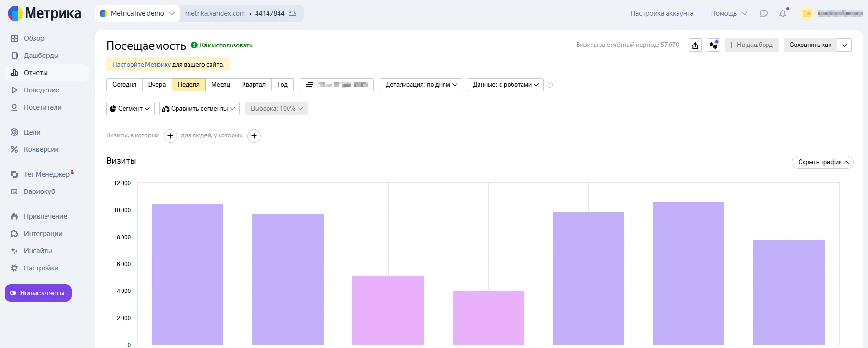
Task: Follow the Настройте Метрику link
Action: (x=141, y=64)
